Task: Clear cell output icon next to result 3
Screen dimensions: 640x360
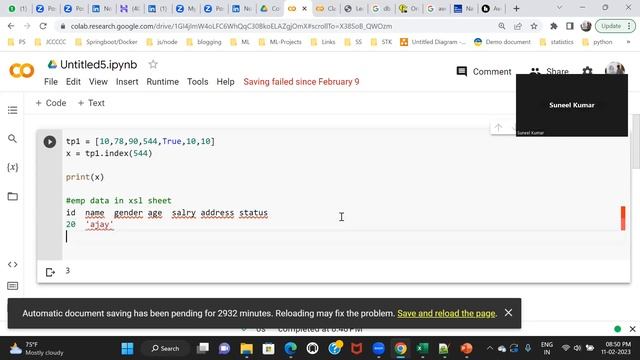Action: coord(50,272)
